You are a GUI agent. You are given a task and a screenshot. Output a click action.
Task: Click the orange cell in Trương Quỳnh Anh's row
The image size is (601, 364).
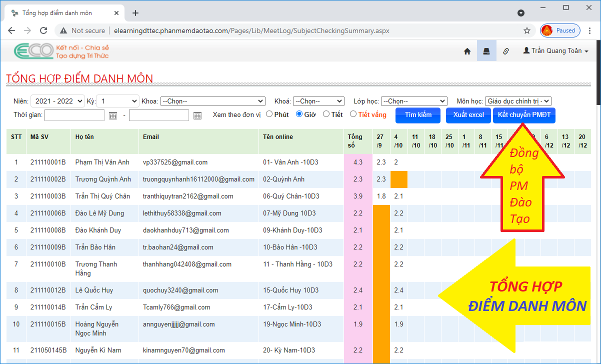(x=399, y=179)
